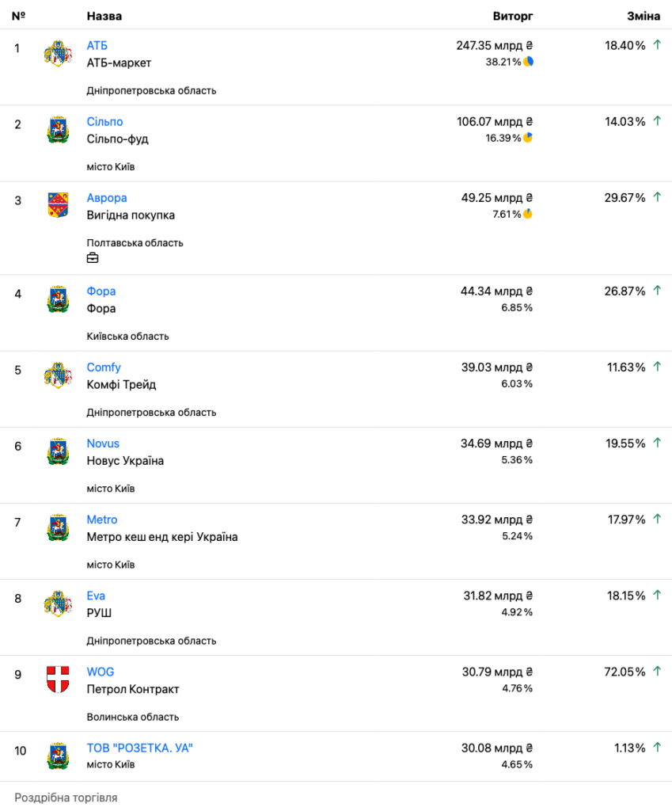Viewport: 672px width, 811px height.
Task: Open the Novus company link
Action: point(103,444)
